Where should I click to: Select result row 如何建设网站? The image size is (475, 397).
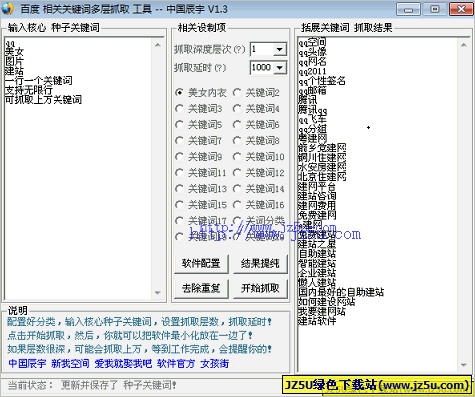(327, 302)
